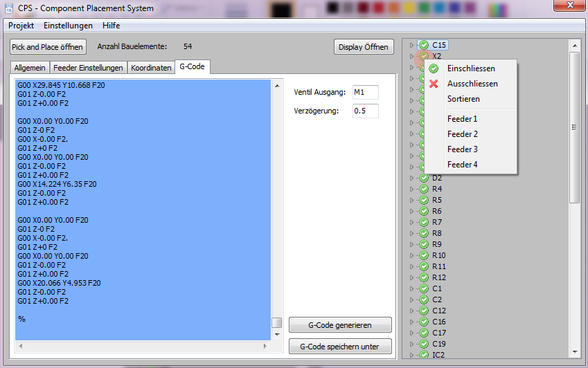
Task: Click the Ventil Ausgang input field
Action: pos(365,92)
